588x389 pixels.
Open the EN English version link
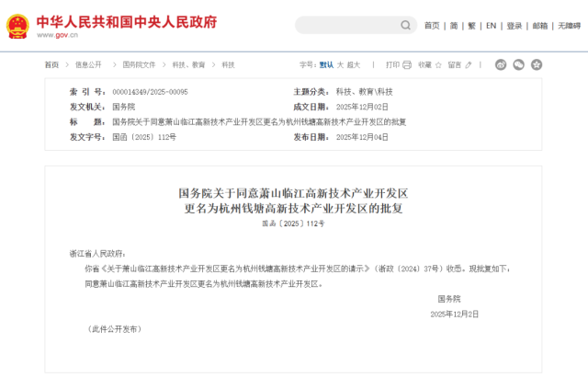click(x=491, y=26)
